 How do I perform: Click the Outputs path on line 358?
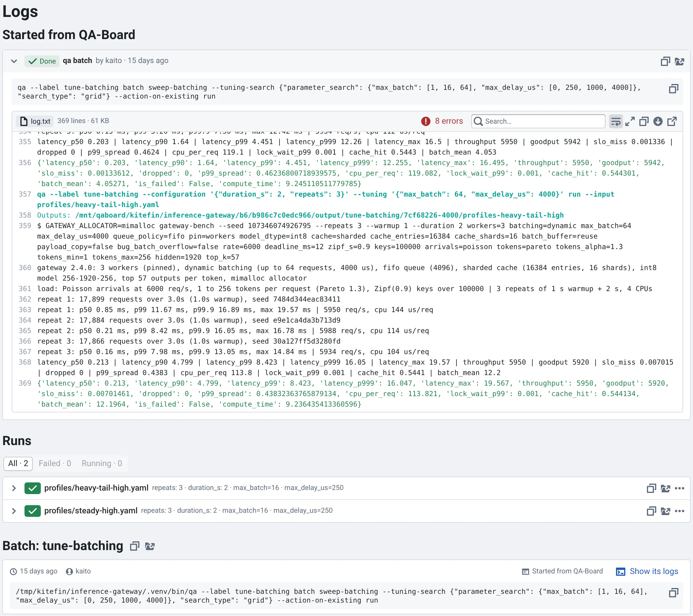[319, 215]
